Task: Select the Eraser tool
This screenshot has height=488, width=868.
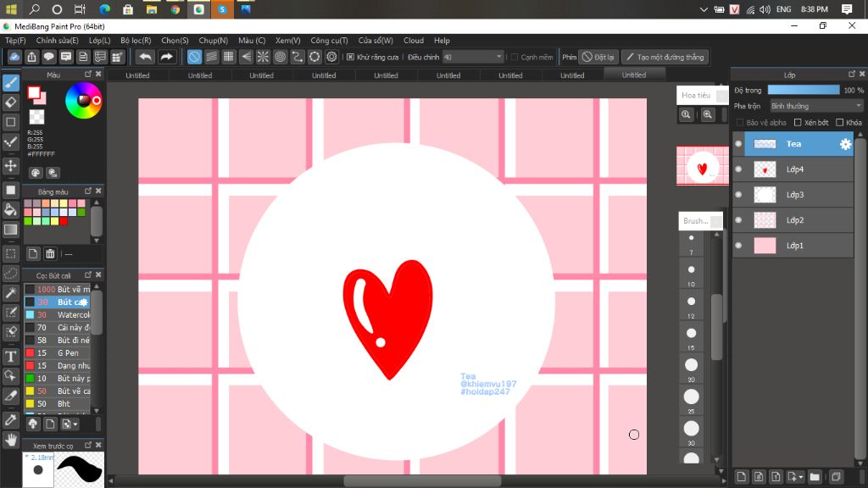Action: pos(10,103)
